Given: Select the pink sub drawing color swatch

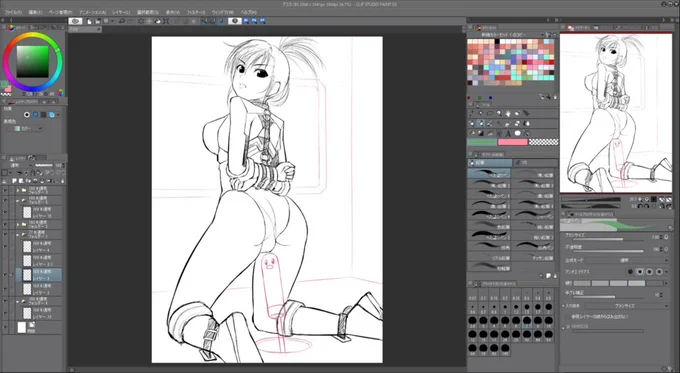Looking at the screenshot, I should pos(512,142).
